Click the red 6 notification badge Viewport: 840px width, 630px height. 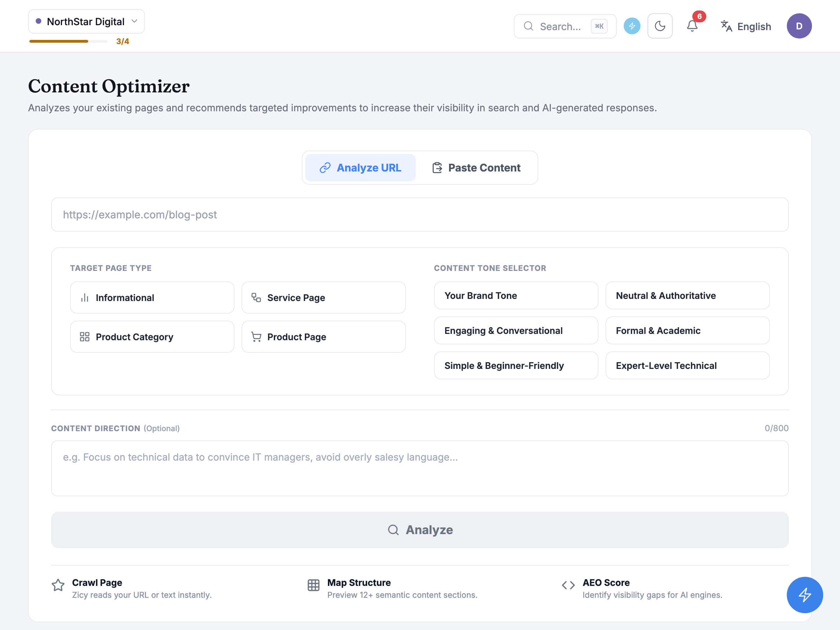click(x=699, y=16)
